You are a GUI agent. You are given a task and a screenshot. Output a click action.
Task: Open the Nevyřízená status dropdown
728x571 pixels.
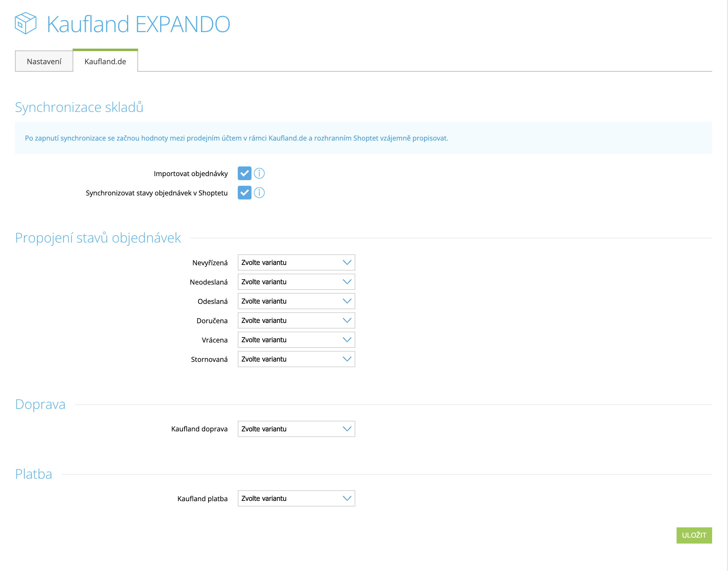(x=296, y=262)
